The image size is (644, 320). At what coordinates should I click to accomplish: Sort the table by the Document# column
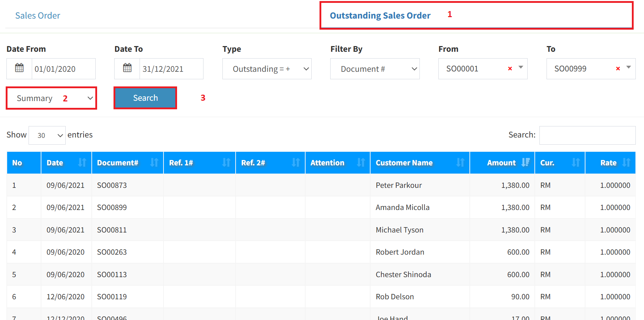(127, 163)
